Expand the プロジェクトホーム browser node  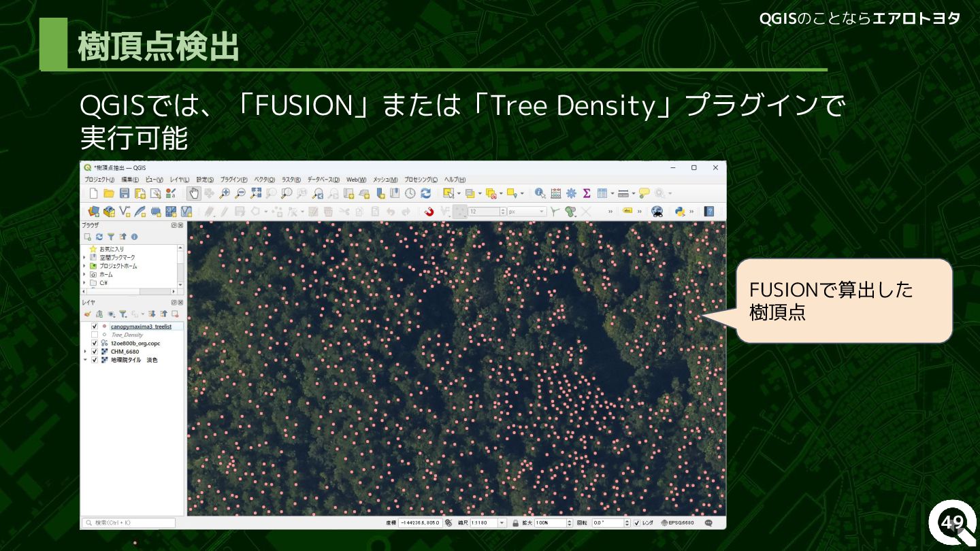[x=85, y=266]
